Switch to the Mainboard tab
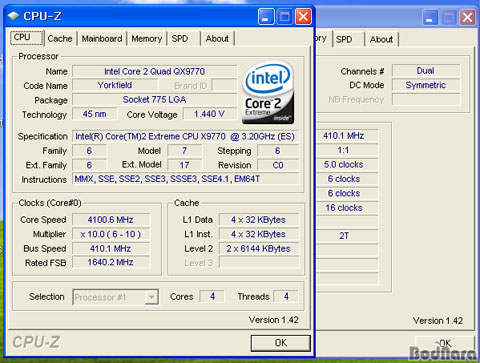The image size is (480, 363). tap(102, 39)
